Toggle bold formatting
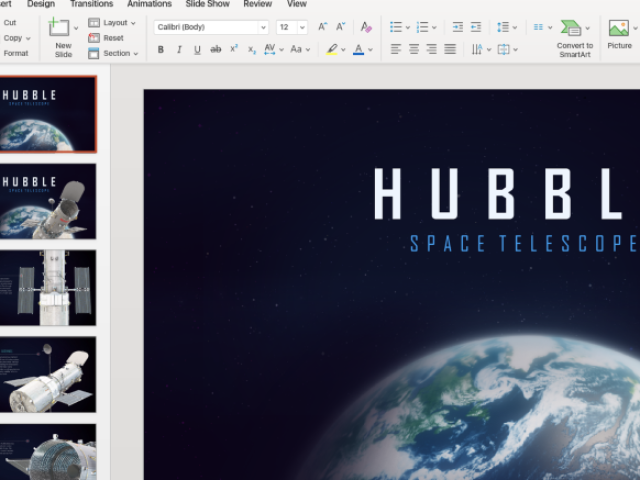The width and height of the screenshot is (640, 480). pyautogui.click(x=161, y=49)
